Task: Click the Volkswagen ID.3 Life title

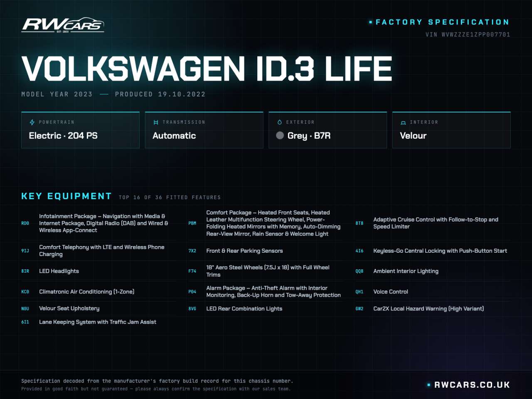Action: 207,69
